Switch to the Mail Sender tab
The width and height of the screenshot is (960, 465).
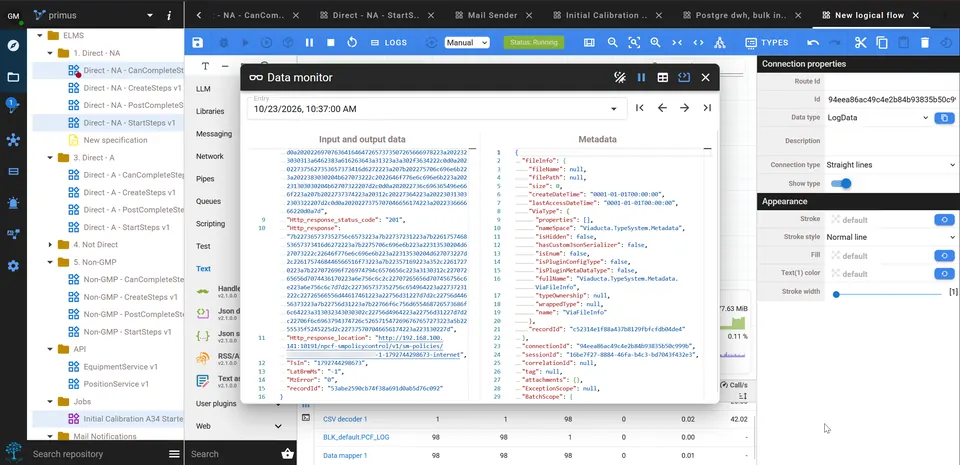pos(493,15)
